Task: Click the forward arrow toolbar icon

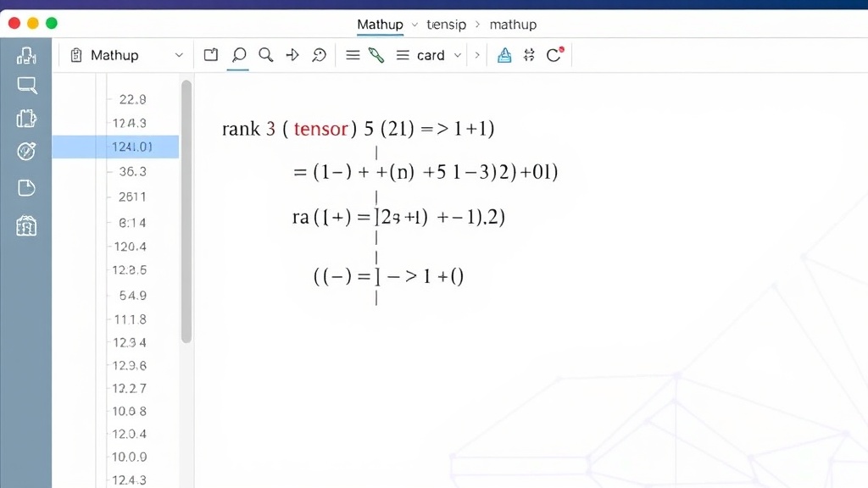Action: 292,55
